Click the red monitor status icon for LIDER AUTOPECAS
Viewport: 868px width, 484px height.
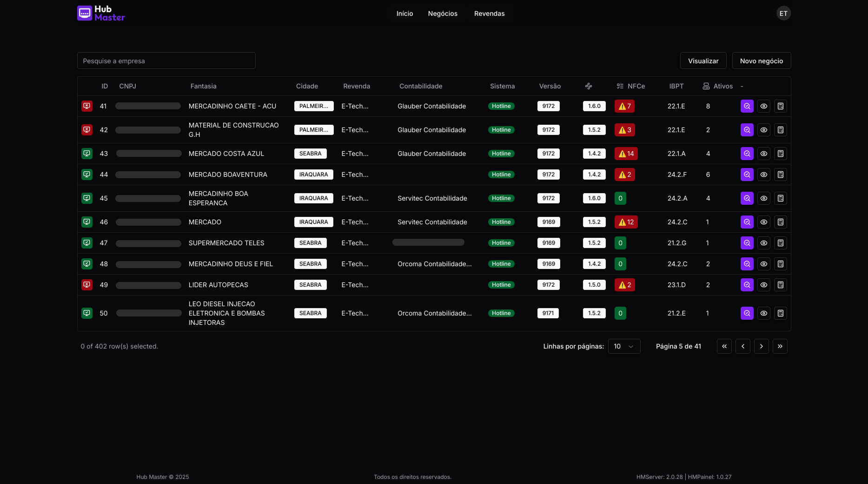click(87, 285)
